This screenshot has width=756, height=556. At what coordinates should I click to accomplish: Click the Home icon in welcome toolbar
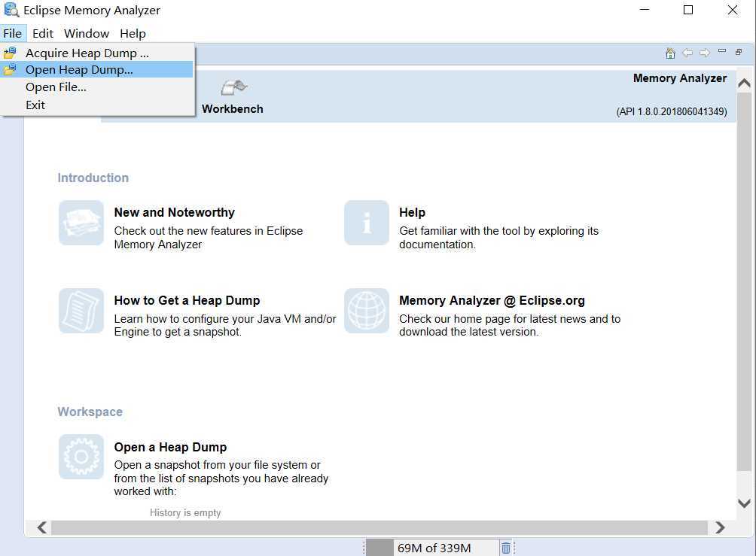(x=670, y=53)
